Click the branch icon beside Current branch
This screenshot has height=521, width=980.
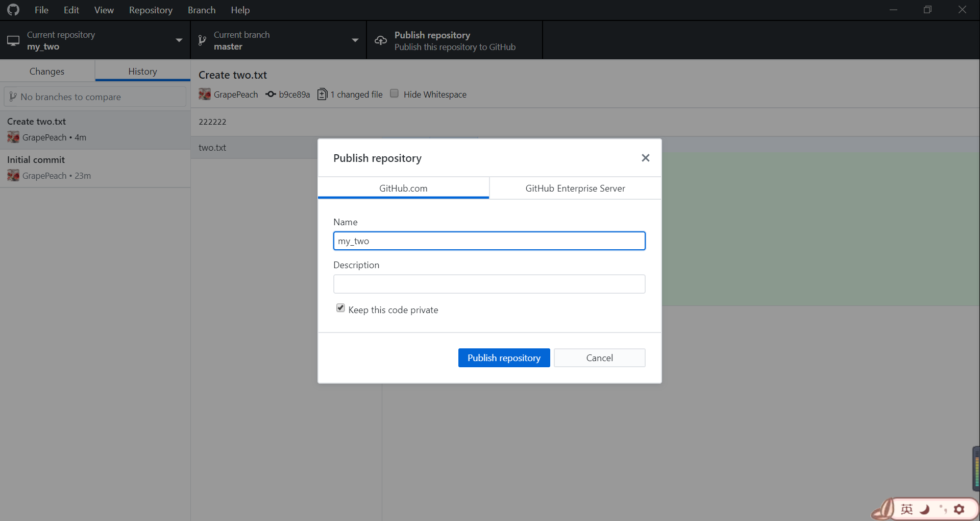coord(202,40)
